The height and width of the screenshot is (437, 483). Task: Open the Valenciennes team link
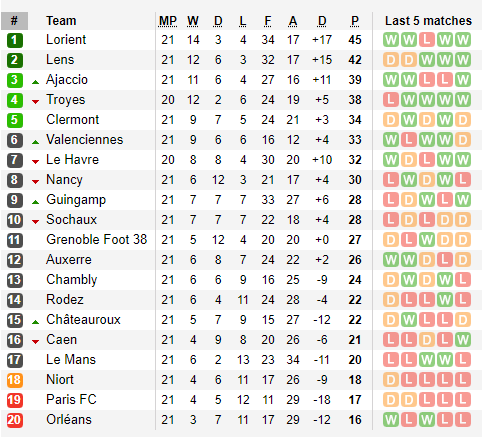pos(85,140)
